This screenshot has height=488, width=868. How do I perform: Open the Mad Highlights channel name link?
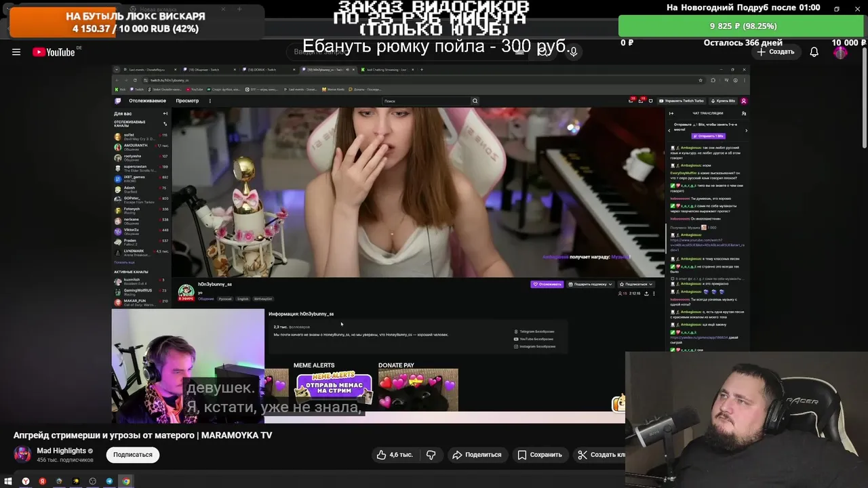tap(61, 451)
